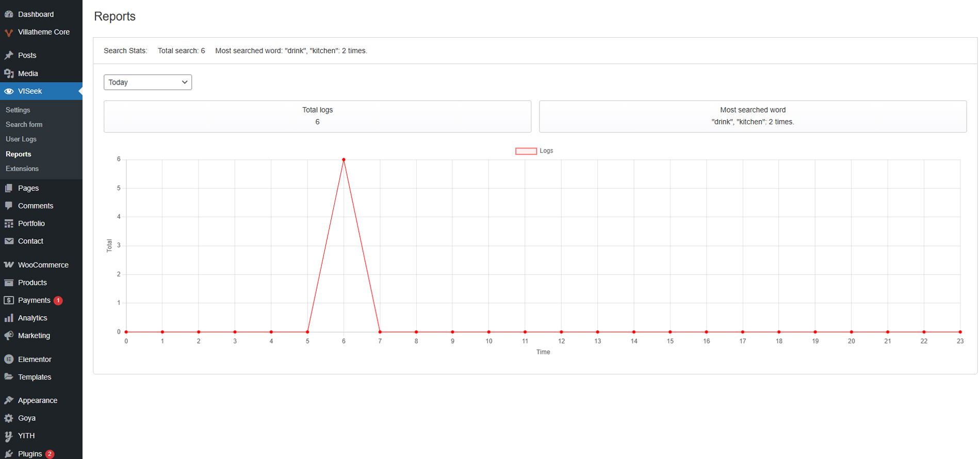This screenshot has width=980, height=459.
Task: Click the Most searched word stat box
Action: coord(753,117)
